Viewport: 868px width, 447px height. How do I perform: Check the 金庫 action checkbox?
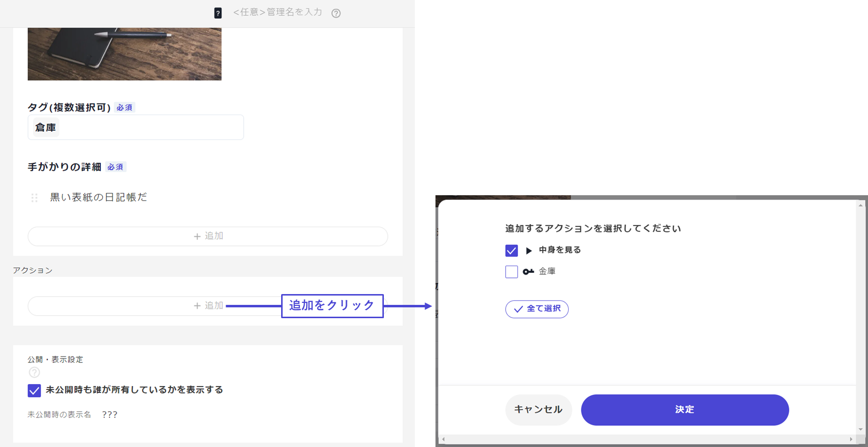[511, 271]
